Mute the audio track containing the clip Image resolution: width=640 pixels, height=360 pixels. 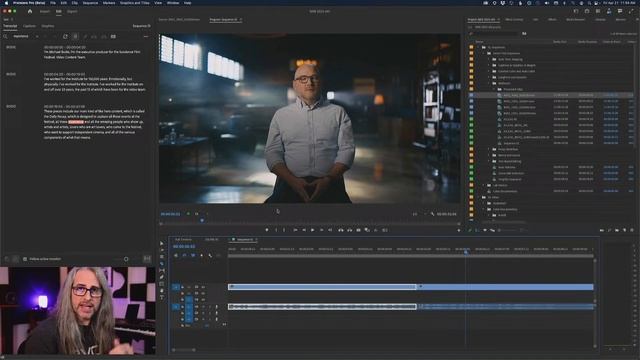click(x=203, y=307)
